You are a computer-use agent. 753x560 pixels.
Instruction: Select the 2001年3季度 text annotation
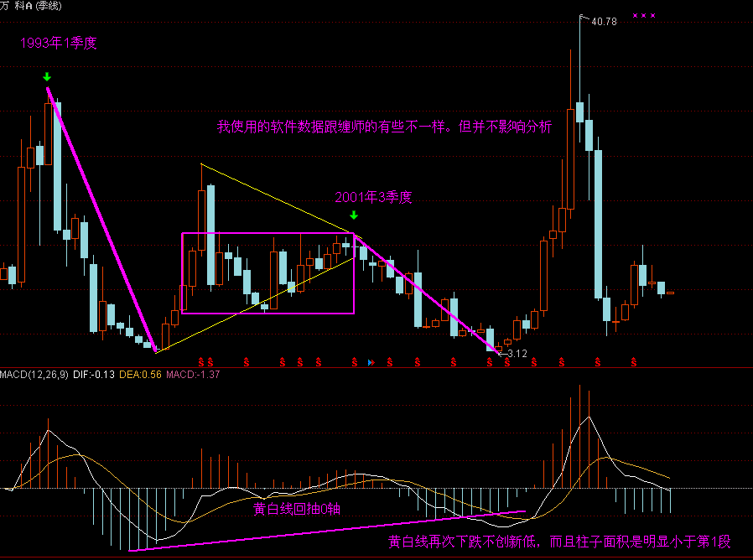point(373,198)
